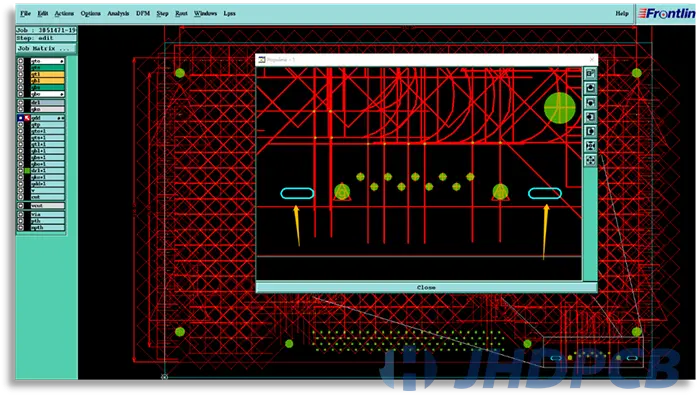Expand the arrows on the gdd layer row
Screen dimensions: 700x397
[x=61, y=118]
